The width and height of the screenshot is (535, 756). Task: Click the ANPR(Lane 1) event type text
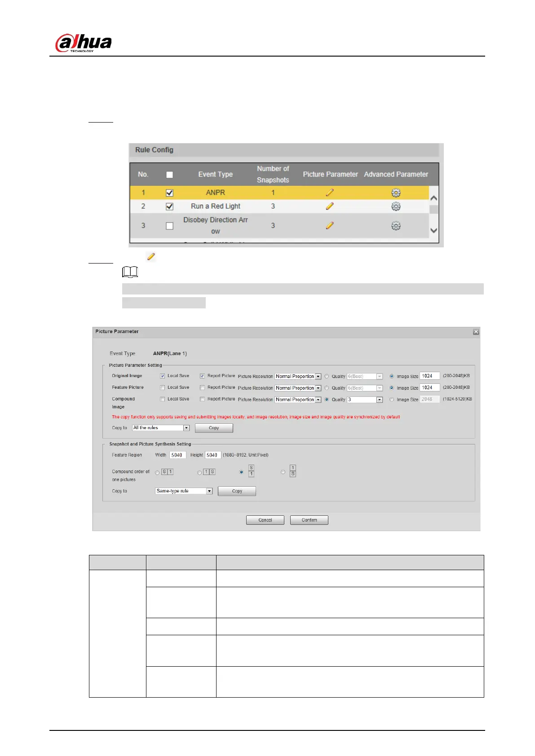pos(170,354)
